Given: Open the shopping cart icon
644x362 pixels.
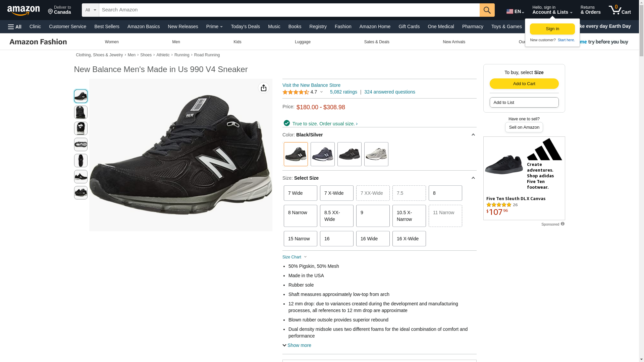Looking at the screenshot, I should coord(619,10).
